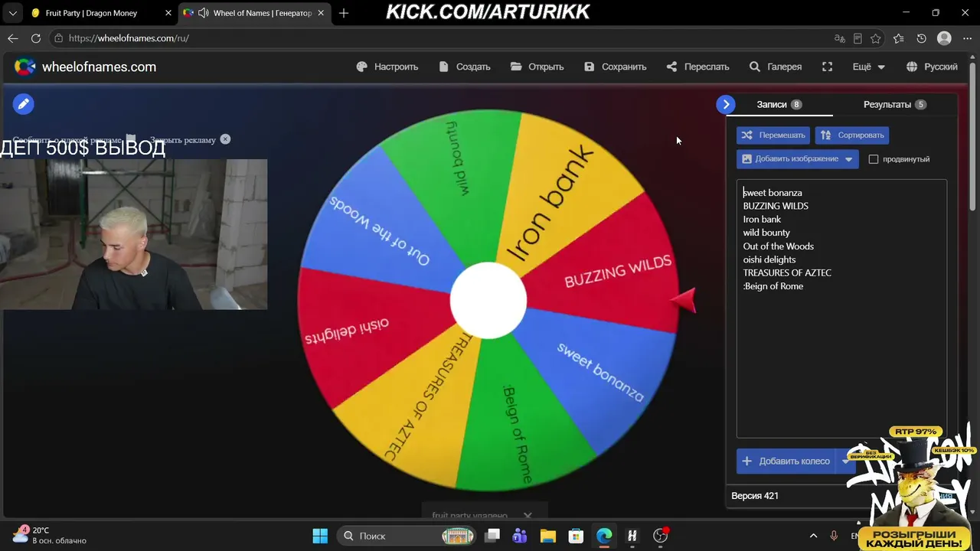Open the 'Галерея' gallery
This screenshot has width=980, height=551.
click(776, 67)
